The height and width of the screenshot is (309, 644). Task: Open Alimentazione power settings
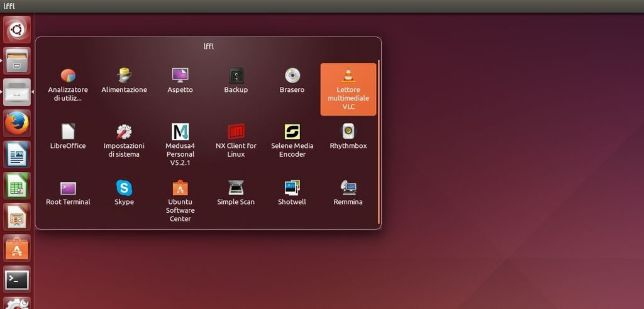124,76
